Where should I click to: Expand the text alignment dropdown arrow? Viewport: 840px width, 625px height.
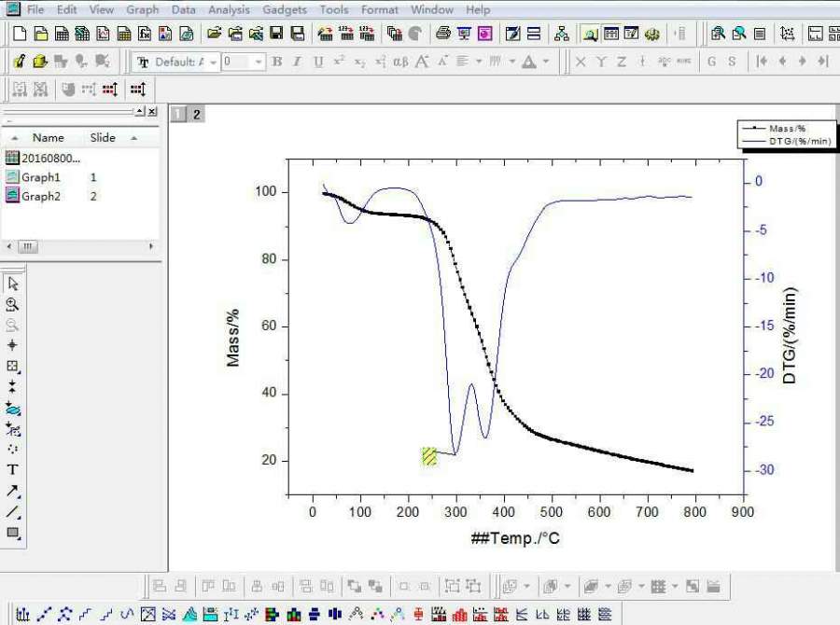click(479, 62)
